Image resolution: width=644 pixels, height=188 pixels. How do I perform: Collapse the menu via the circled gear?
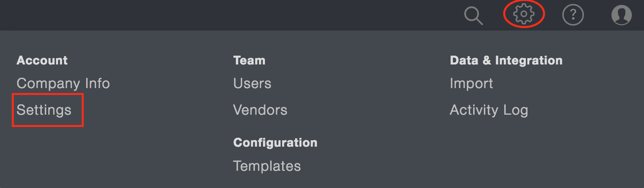pyautogui.click(x=524, y=14)
